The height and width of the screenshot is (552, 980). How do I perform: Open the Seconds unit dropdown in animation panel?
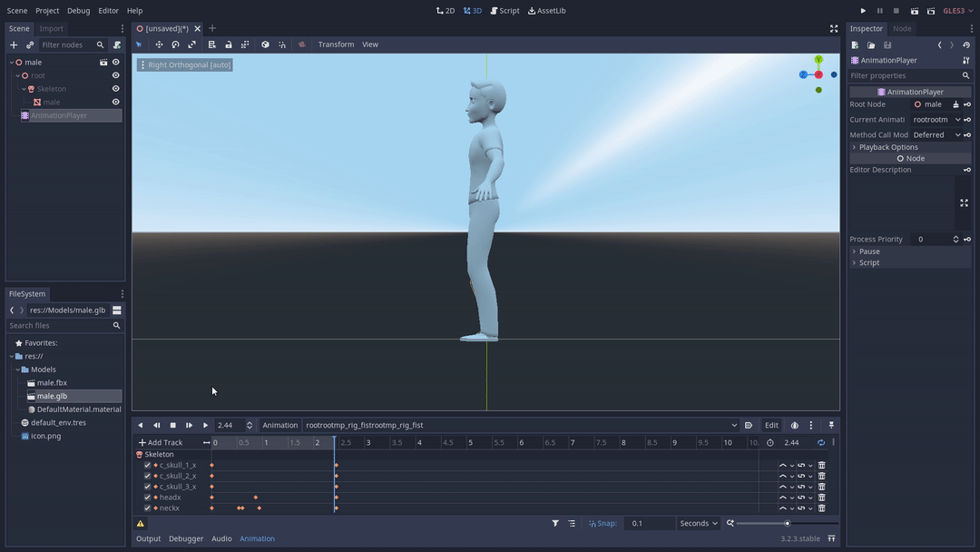[697, 523]
